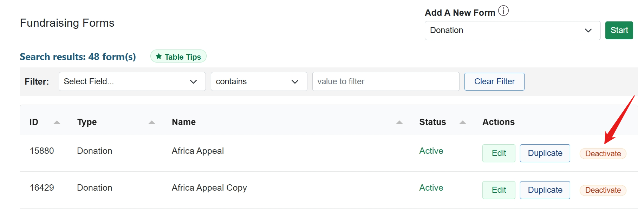Viewport: 644px width, 211px height.
Task: Duplicate the Africa Appeal Copy form
Action: (545, 190)
